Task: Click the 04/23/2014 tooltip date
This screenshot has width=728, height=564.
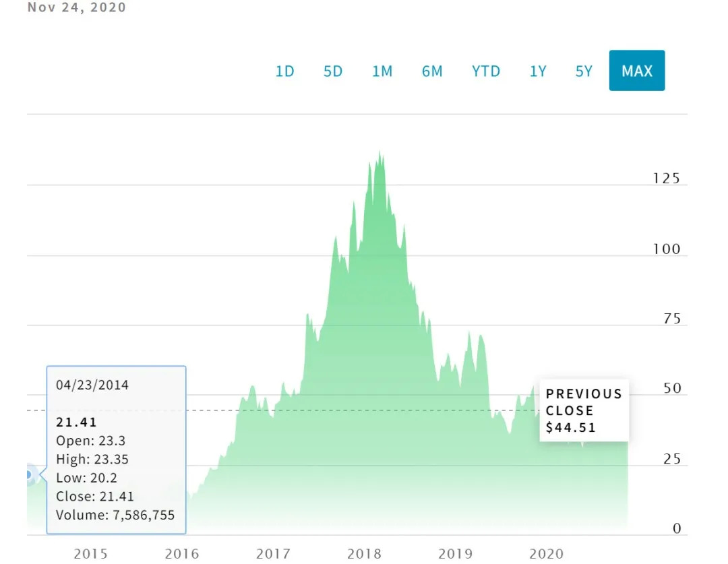Action: click(92, 385)
